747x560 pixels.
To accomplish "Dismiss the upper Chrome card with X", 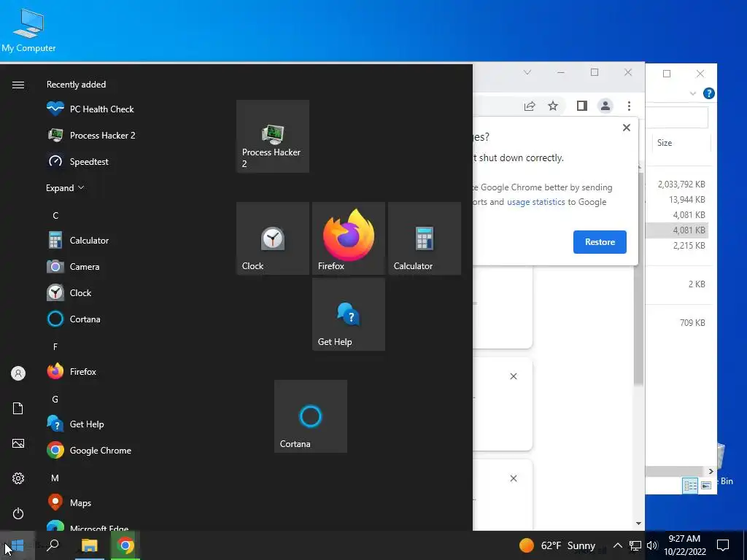I will [x=513, y=376].
